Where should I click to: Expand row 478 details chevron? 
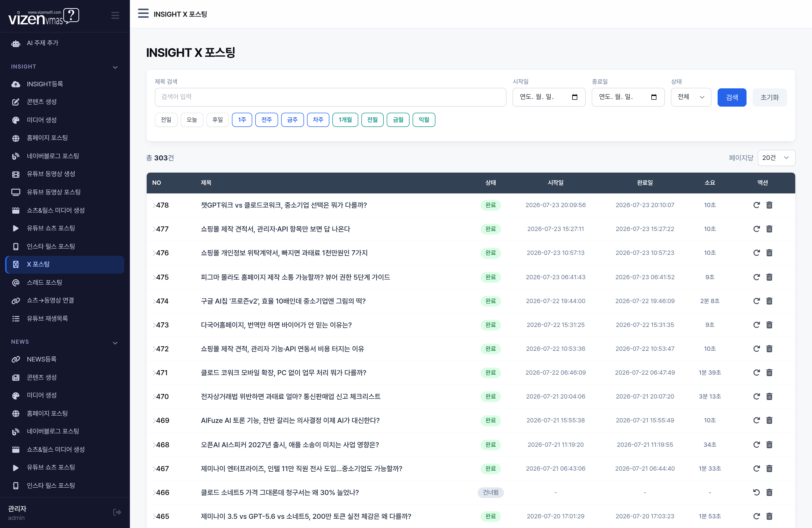pyautogui.click(x=154, y=205)
